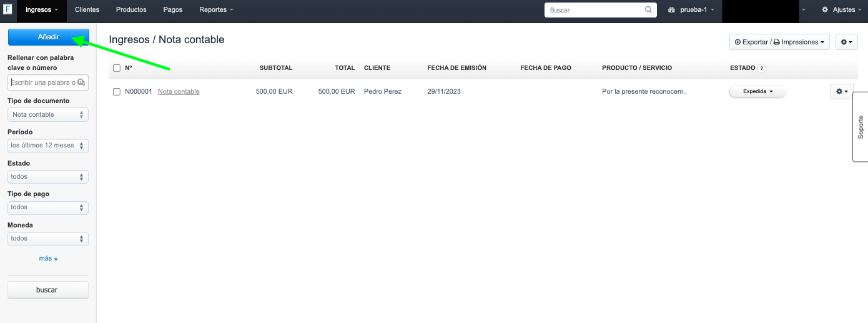Toggle the select-all checkbox in table header
This screenshot has width=868, height=323.
coord(117,68)
